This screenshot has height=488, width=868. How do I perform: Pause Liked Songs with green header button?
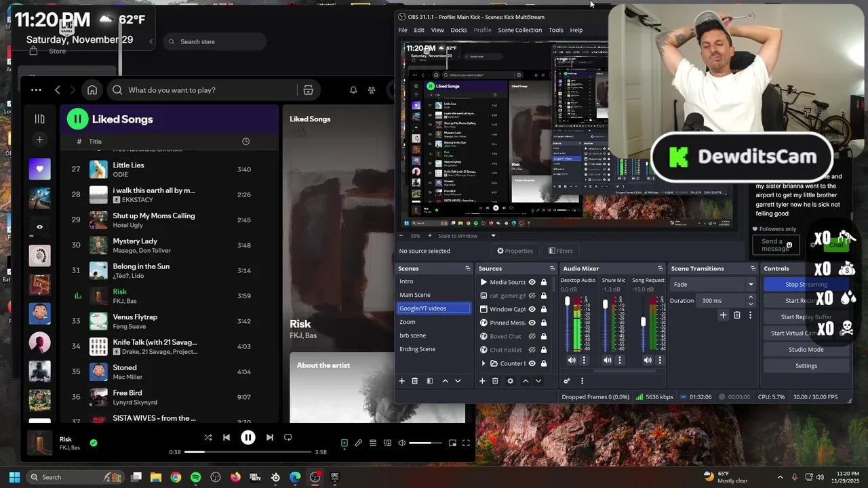[77, 119]
